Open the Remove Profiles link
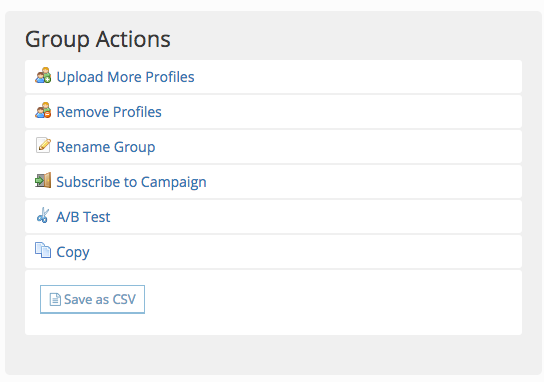The width and height of the screenshot is (544, 382). coord(109,112)
